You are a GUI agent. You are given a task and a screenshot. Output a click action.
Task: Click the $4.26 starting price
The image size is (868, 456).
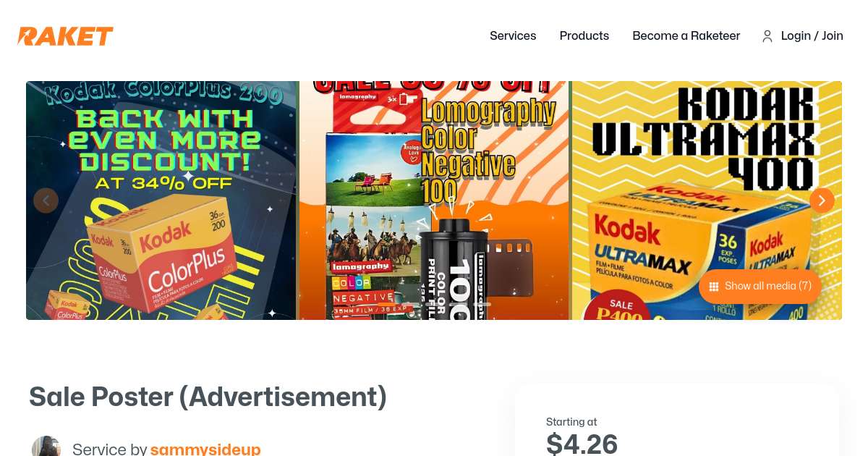(x=582, y=444)
